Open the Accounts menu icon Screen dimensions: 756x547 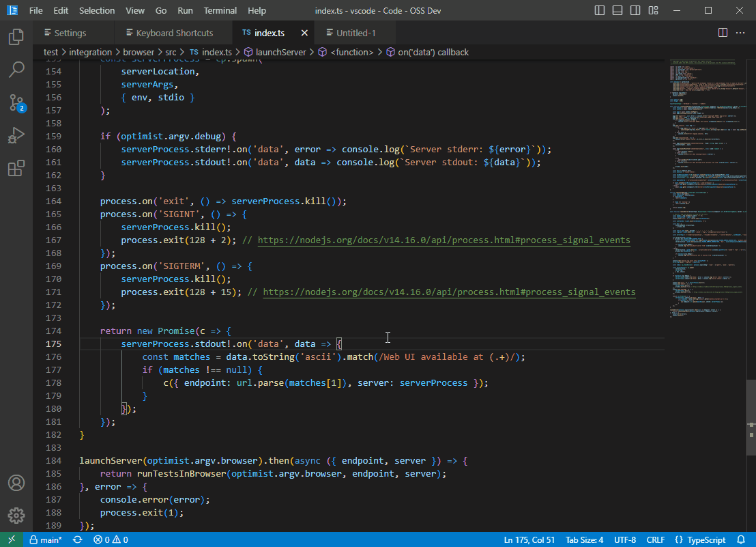16,483
